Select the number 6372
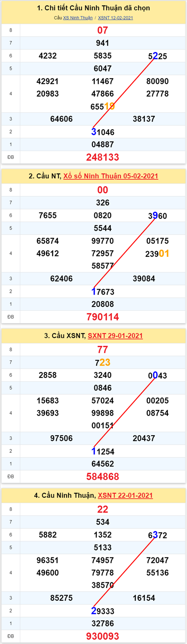This screenshot has width=187, height=644. click(157, 535)
